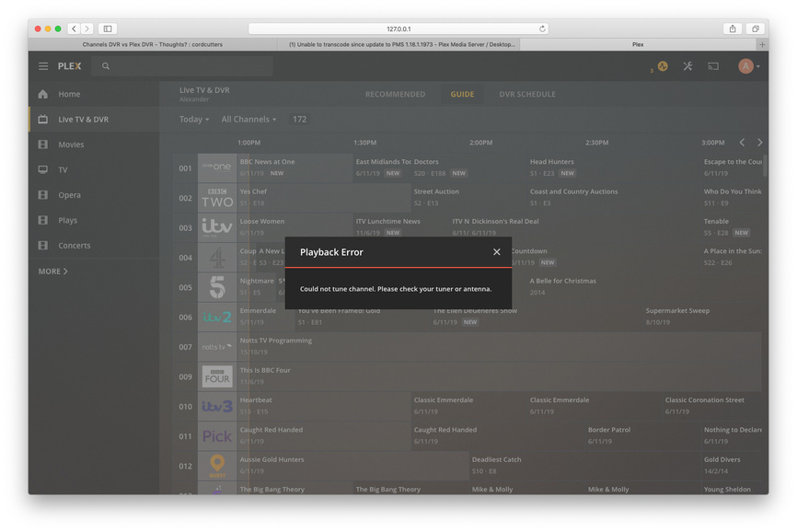Click the Plex logo

pyautogui.click(x=70, y=66)
